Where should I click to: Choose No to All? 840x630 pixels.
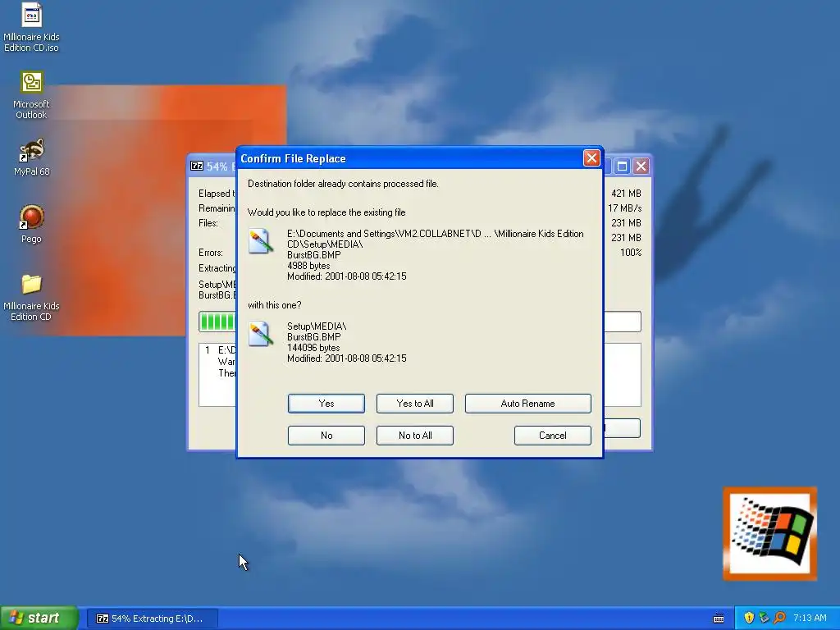click(x=414, y=436)
